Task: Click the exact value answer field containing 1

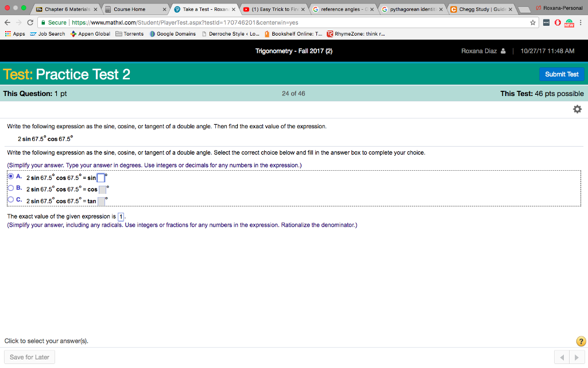Action: pyautogui.click(x=120, y=216)
